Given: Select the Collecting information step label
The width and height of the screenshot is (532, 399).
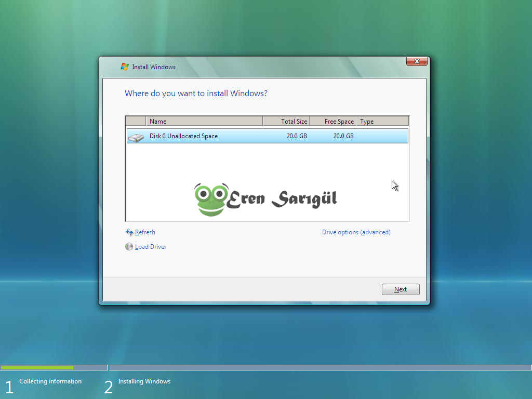Looking at the screenshot, I should 50,381.
